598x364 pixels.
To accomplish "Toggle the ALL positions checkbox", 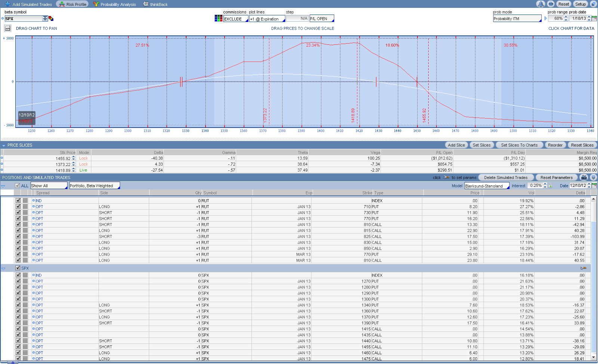I will [x=18, y=185].
